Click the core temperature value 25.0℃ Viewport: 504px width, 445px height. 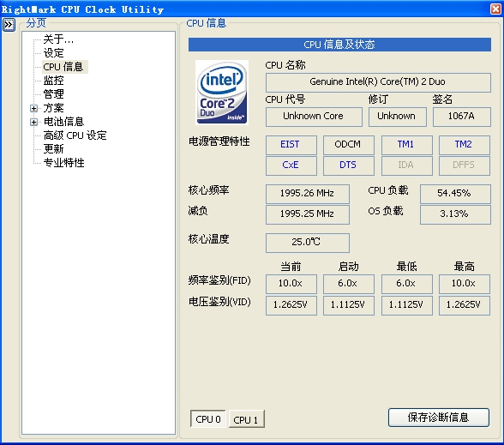pyautogui.click(x=307, y=243)
